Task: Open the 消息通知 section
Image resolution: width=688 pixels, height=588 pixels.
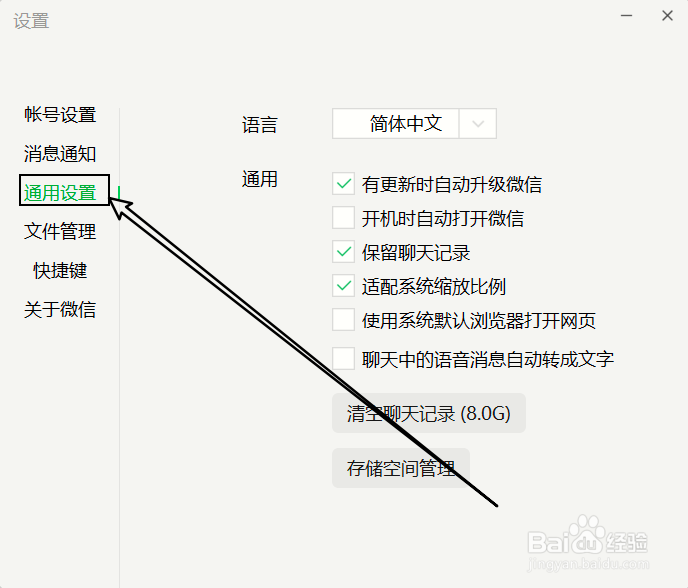Action: [60, 154]
